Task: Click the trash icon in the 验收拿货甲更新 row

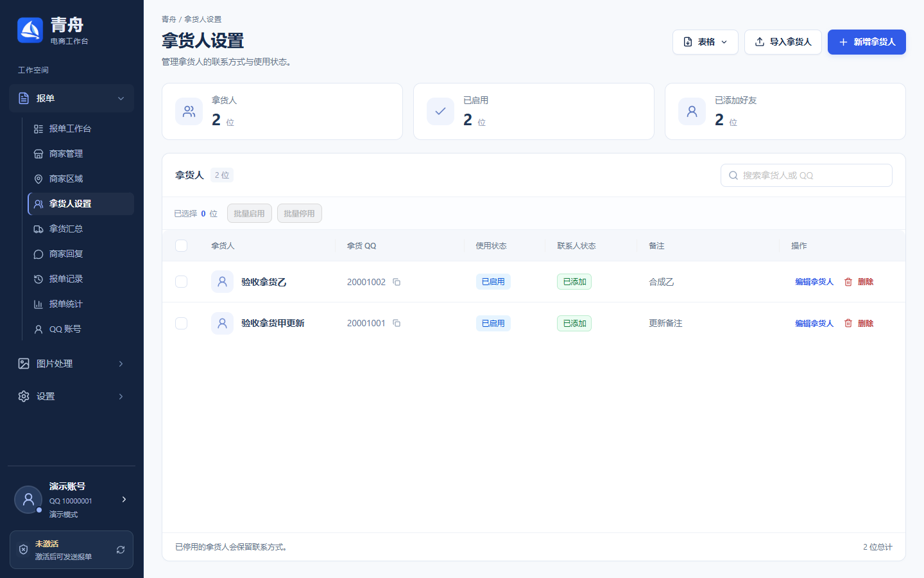Action: tap(848, 323)
